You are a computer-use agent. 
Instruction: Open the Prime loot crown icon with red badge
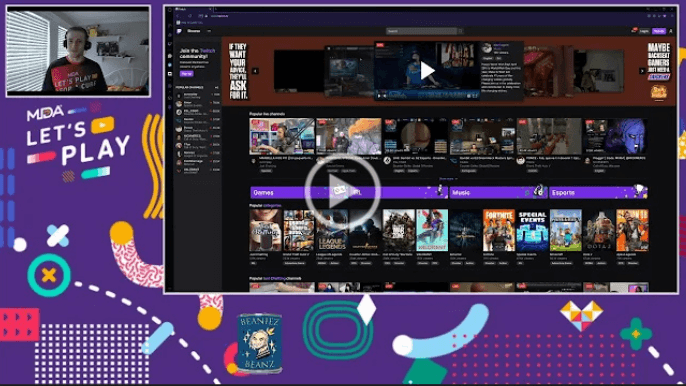coord(634,31)
